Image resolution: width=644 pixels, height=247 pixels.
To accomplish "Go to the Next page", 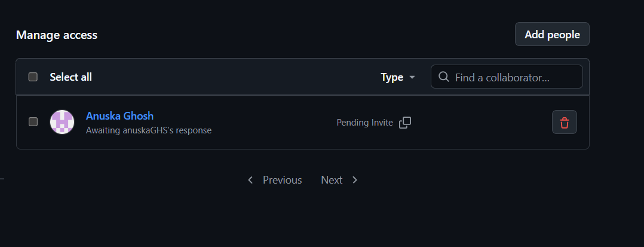I will 332,180.
